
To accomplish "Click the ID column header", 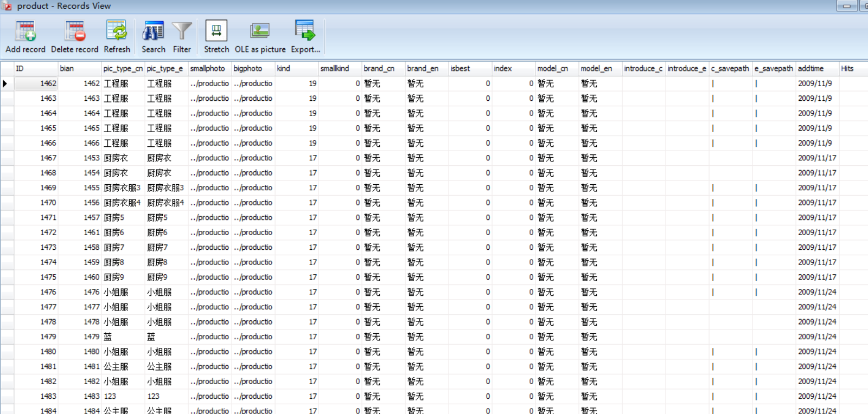I will 36,68.
